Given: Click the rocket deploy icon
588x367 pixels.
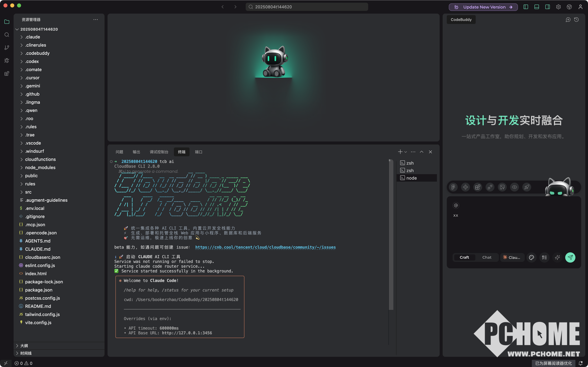Looking at the screenshot, I should tap(527, 187).
